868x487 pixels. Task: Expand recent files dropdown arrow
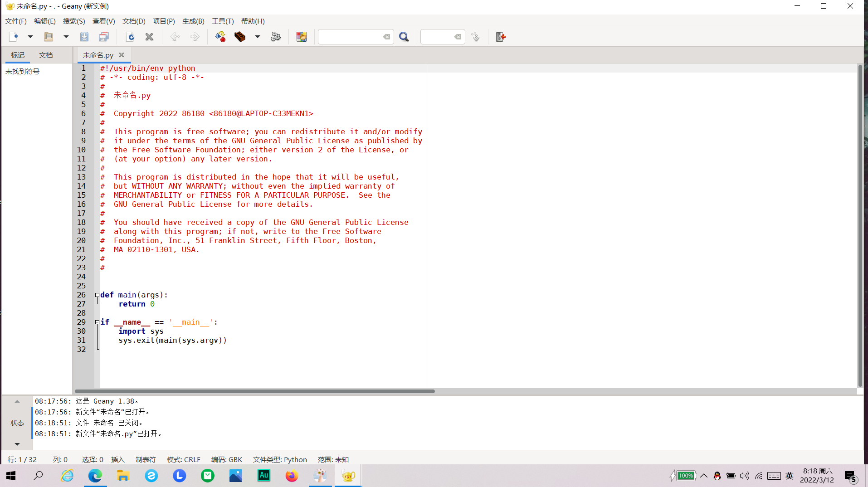pos(66,37)
